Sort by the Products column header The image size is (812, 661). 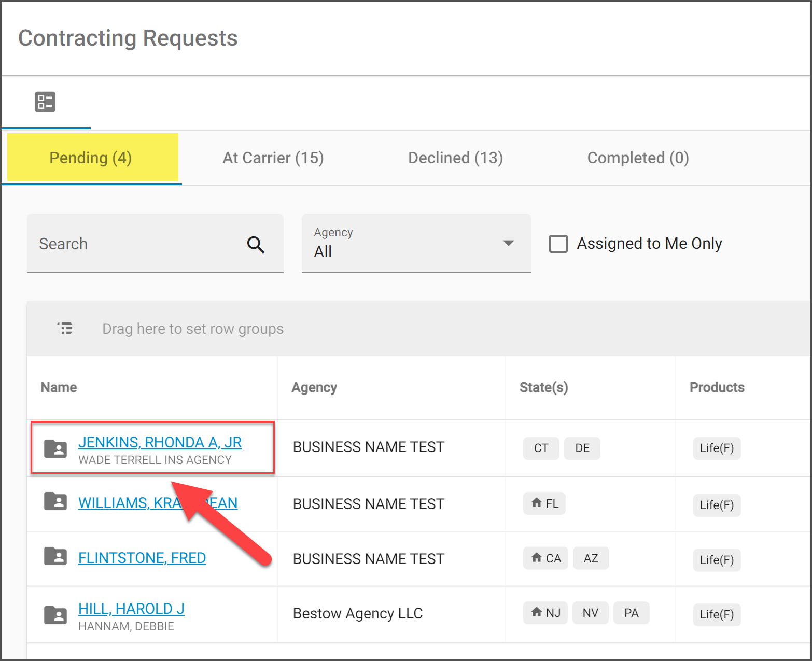click(717, 387)
